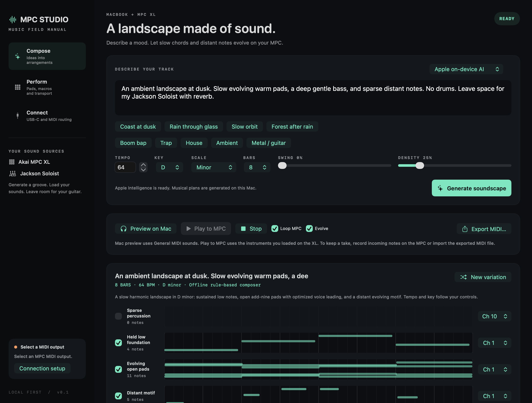The image size is (532, 403).
Task: Click the Tempo input field showing 64
Action: click(x=125, y=167)
